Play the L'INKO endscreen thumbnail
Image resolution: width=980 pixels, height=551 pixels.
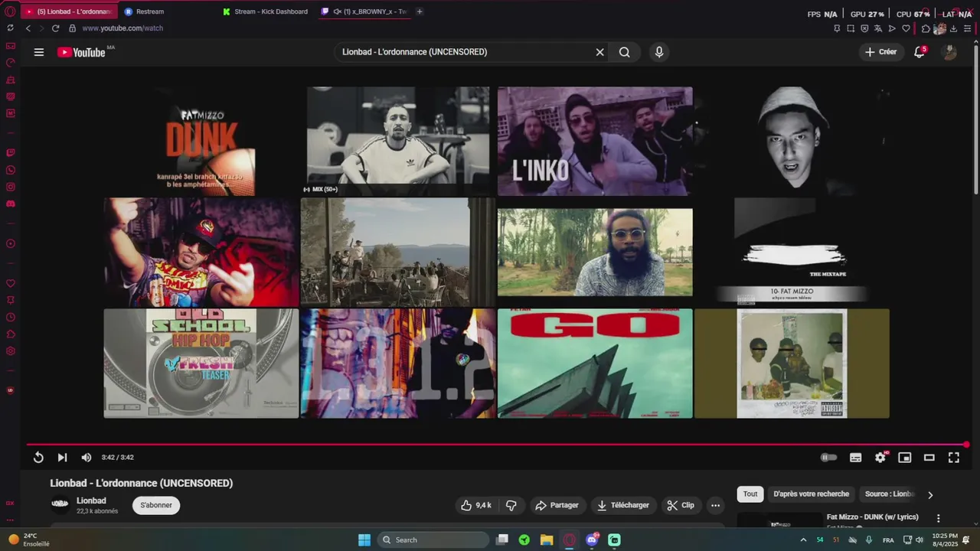coord(595,141)
